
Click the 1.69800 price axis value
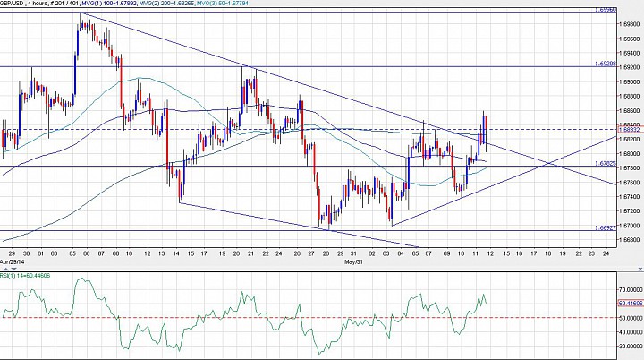point(629,24)
